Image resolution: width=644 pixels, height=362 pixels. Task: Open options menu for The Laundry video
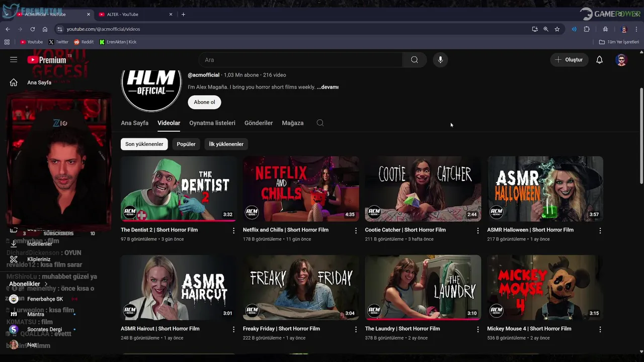(x=478, y=329)
